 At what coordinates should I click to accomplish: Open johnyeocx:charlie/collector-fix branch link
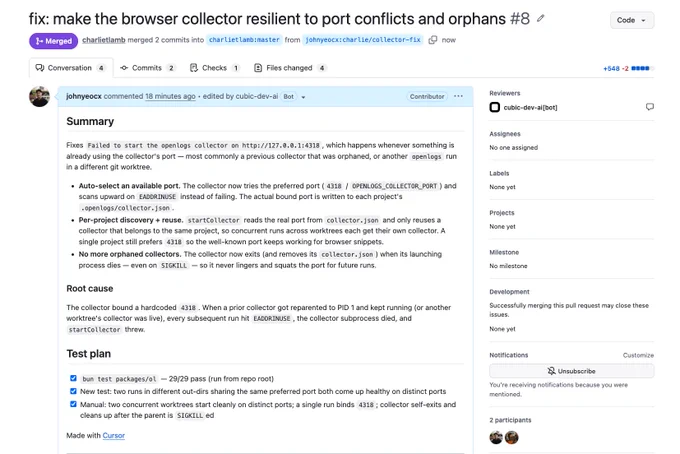363,40
